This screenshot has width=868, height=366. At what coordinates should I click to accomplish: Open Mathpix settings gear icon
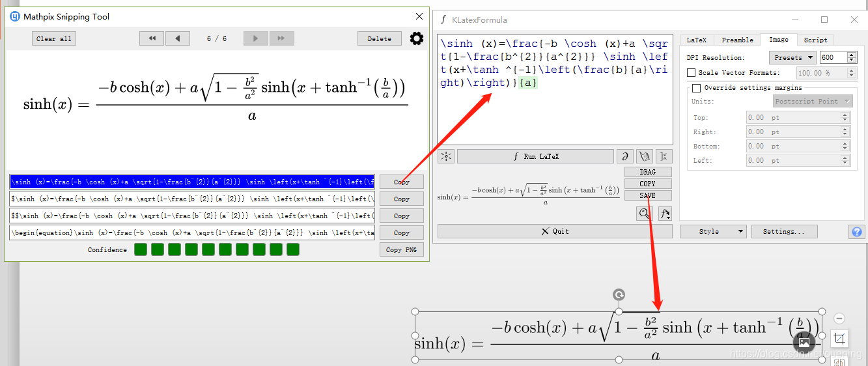417,38
